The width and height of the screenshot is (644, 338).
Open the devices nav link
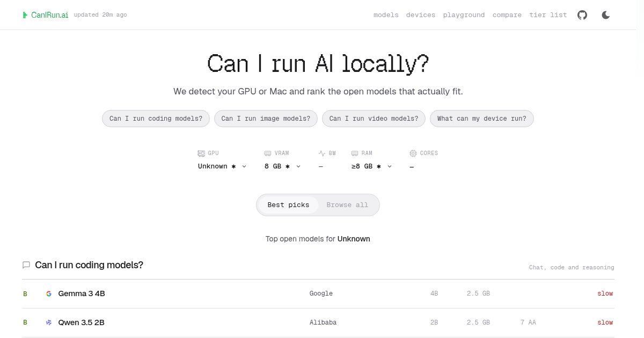tap(421, 15)
